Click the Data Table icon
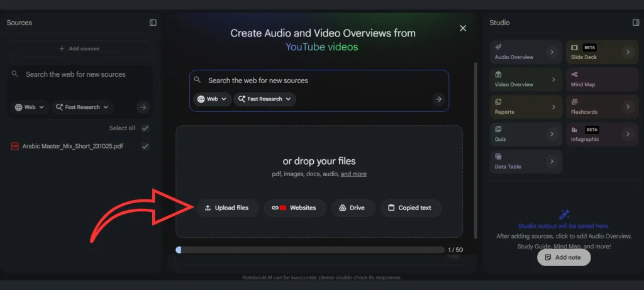 click(498, 157)
